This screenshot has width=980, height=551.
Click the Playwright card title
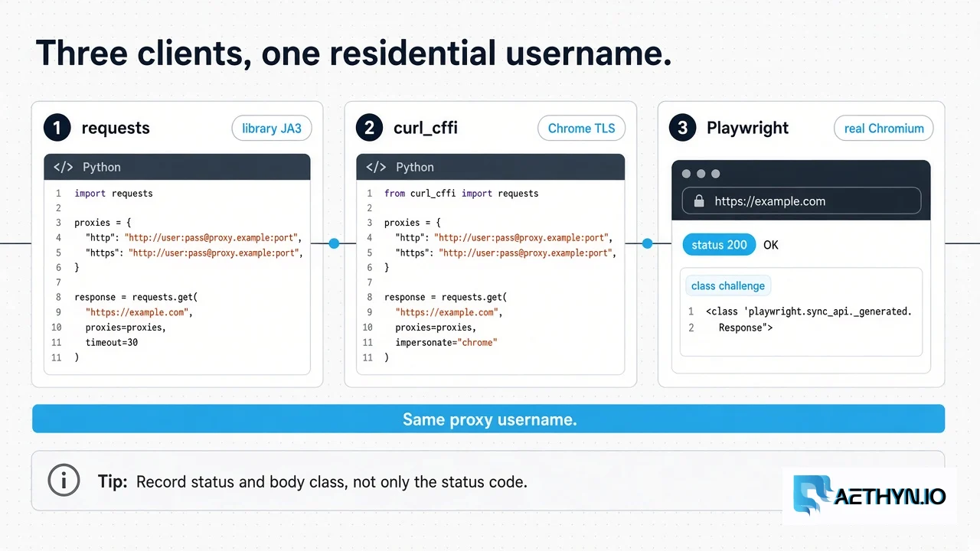click(747, 128)
